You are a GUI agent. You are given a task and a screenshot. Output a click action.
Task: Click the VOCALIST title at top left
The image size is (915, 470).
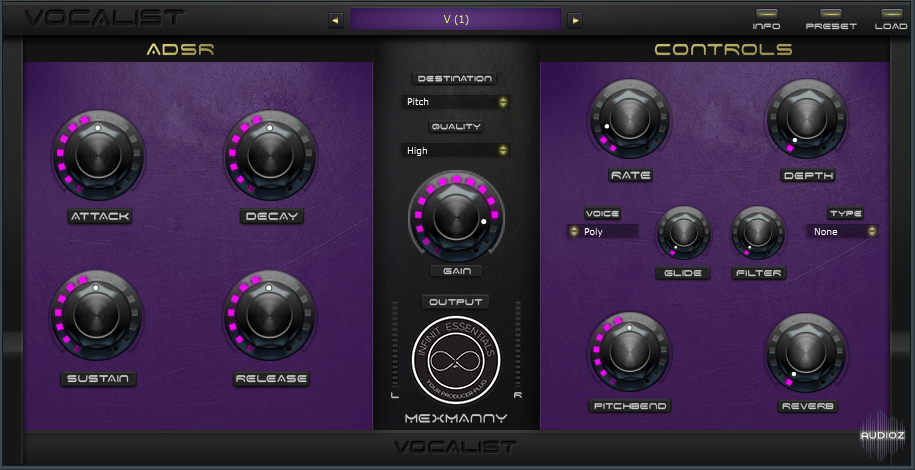(105, 18)
